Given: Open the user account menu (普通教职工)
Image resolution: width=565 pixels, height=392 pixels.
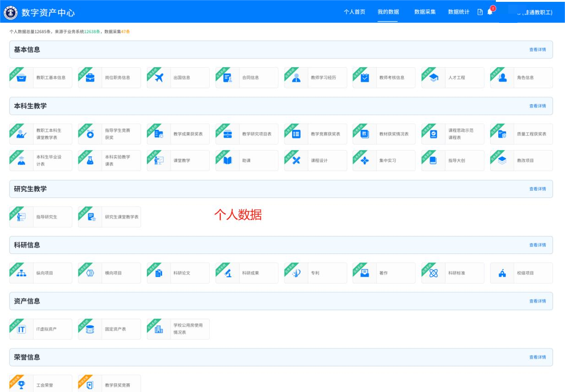Looking at the screenshot, I should click(534, 13).
